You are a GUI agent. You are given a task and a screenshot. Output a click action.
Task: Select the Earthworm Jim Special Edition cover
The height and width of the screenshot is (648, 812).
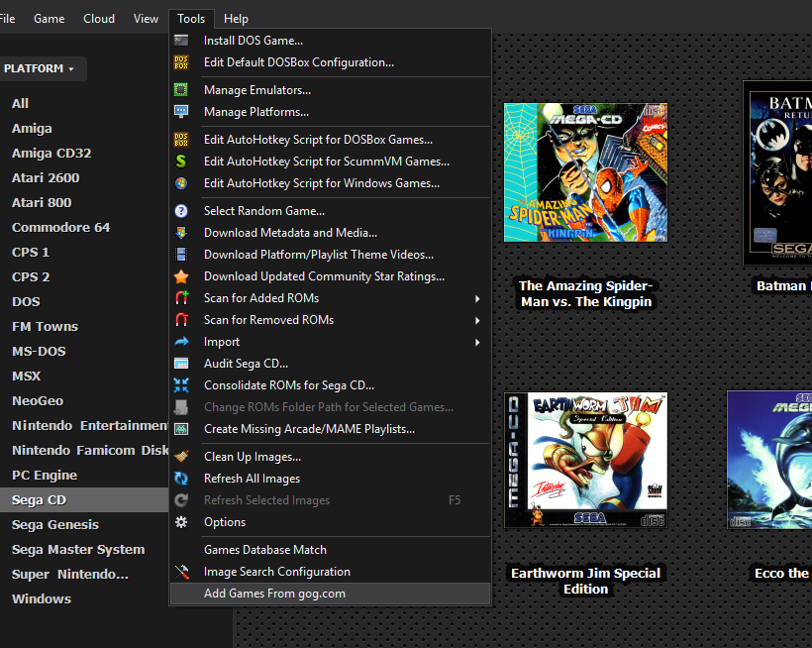pyautogui.click(x=585, y=460)
